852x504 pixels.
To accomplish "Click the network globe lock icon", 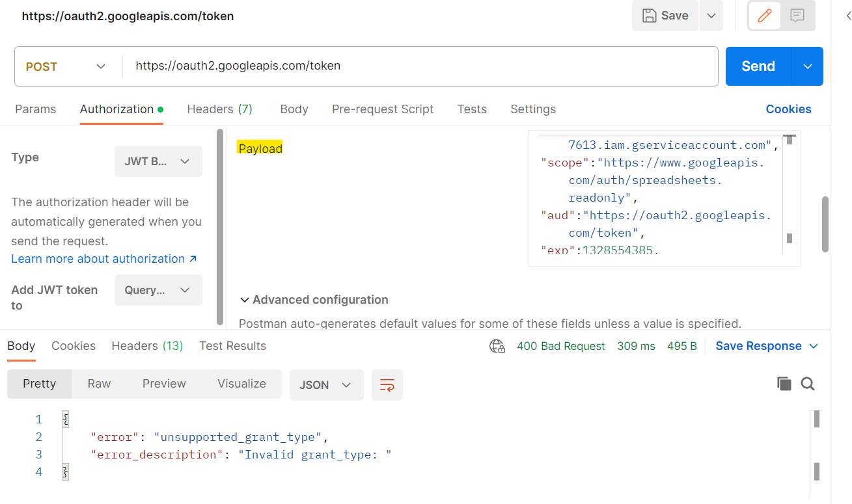I will [x=497, y=346].
